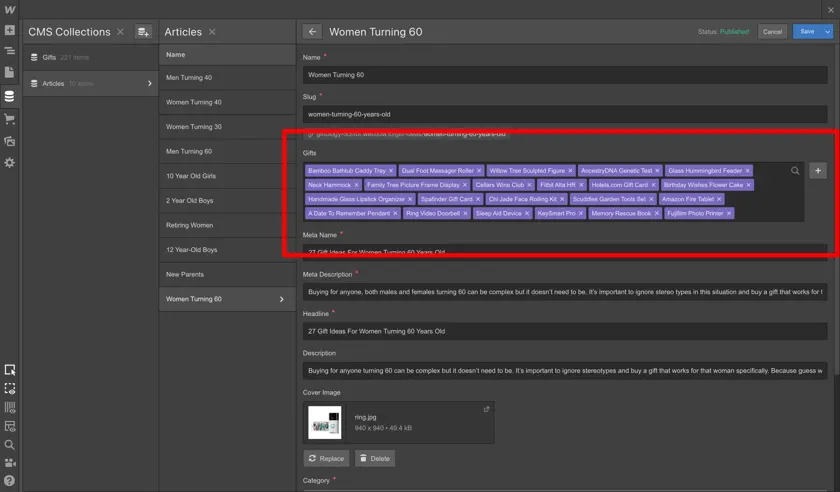Remove Fitbit Alta HR tag

coord(581,185)
